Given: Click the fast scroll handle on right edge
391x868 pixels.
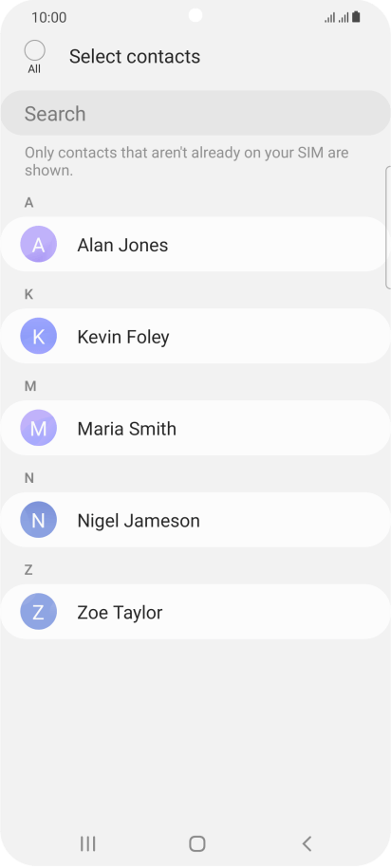Looking at the screenshot, I should (x=387, y=227).
